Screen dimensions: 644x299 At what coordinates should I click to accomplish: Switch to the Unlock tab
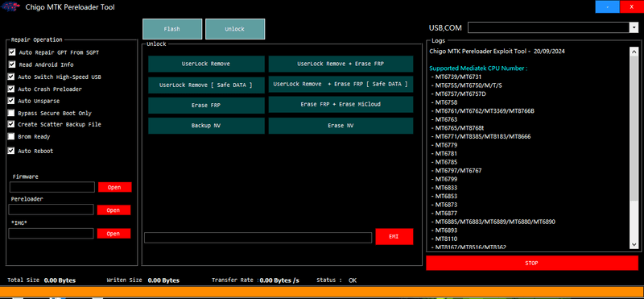pyautogui.click(x=235, y=29)
